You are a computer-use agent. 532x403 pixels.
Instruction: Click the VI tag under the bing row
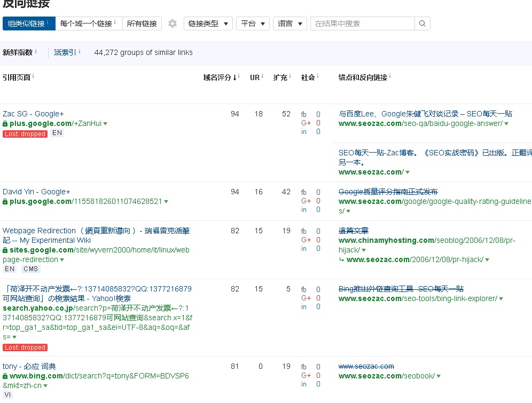click(x=7, y=395)
